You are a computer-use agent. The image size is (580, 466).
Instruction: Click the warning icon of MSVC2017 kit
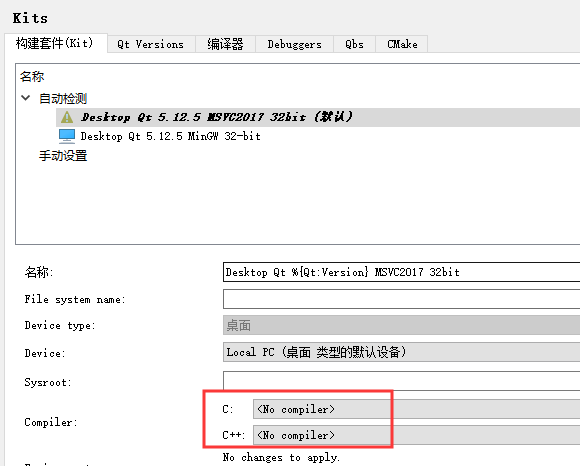67,117
